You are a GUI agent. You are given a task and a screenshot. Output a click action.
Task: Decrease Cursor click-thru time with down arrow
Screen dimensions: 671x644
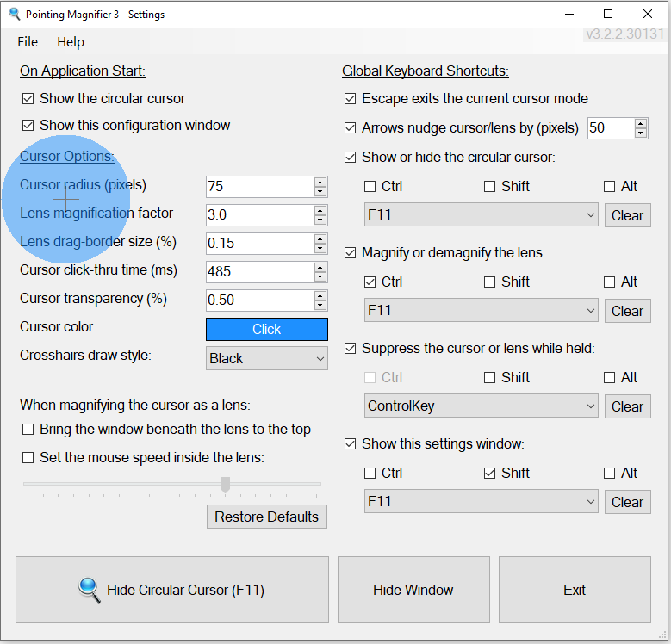320,276
